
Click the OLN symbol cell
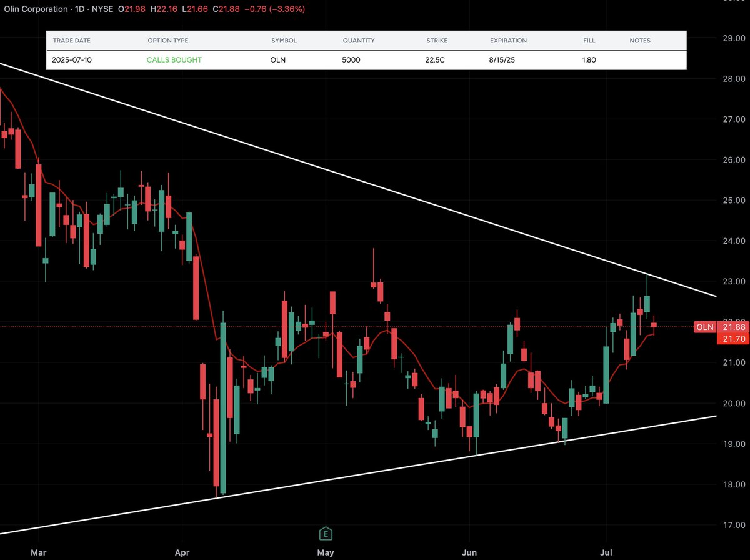[x=279, y=60]
